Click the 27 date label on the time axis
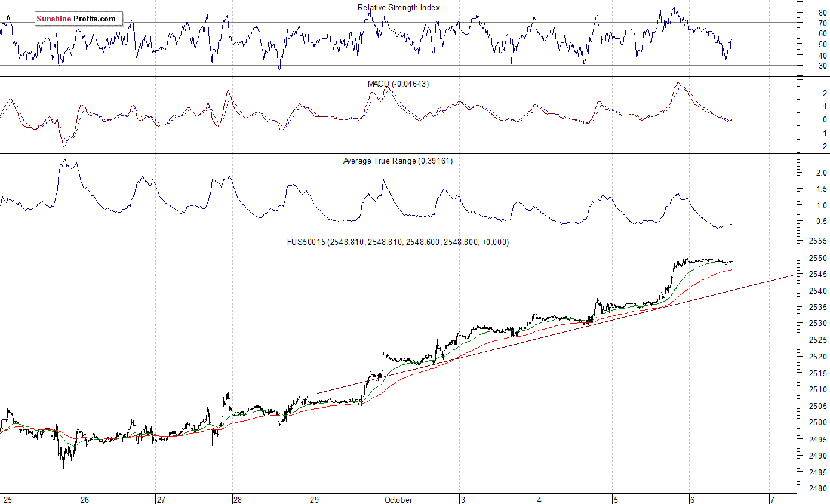830x504 pixels. (x=161, y=500)
